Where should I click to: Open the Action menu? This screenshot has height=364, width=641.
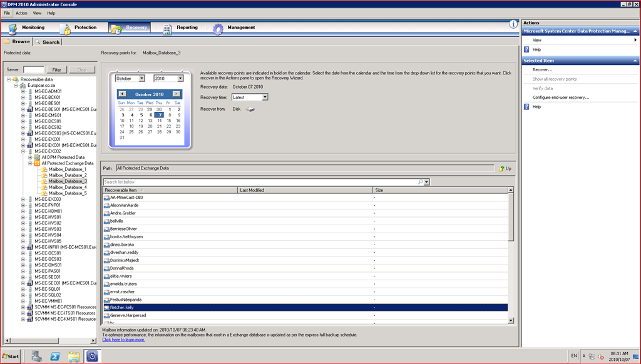pyautogui.click(x=21, y=13)
